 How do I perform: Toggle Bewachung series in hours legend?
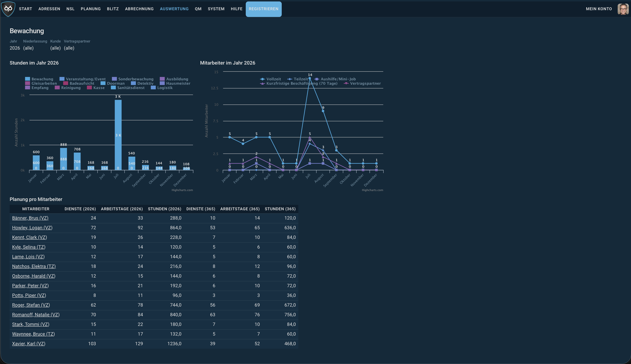(39, 79)
